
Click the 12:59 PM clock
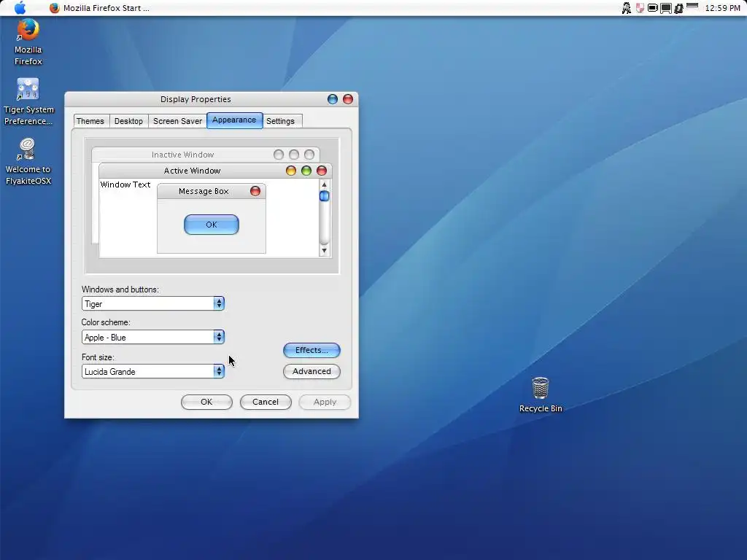[722, 8]
